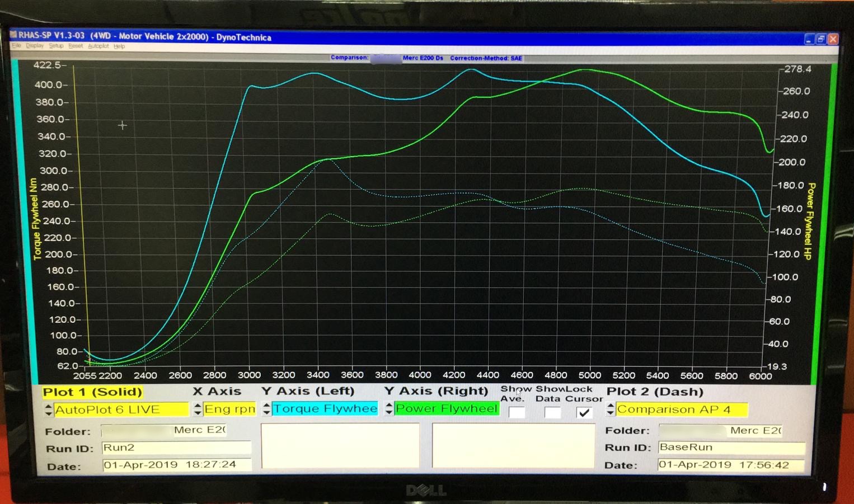Click the 5000 rpm label on X axis
Viewport: 854px width, 504px height.
point(590,375)
